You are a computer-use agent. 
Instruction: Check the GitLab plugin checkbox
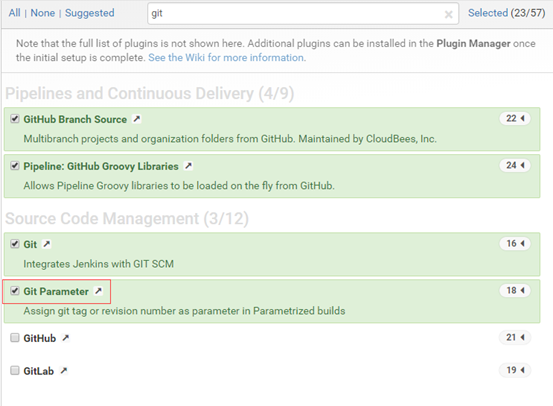14,370
